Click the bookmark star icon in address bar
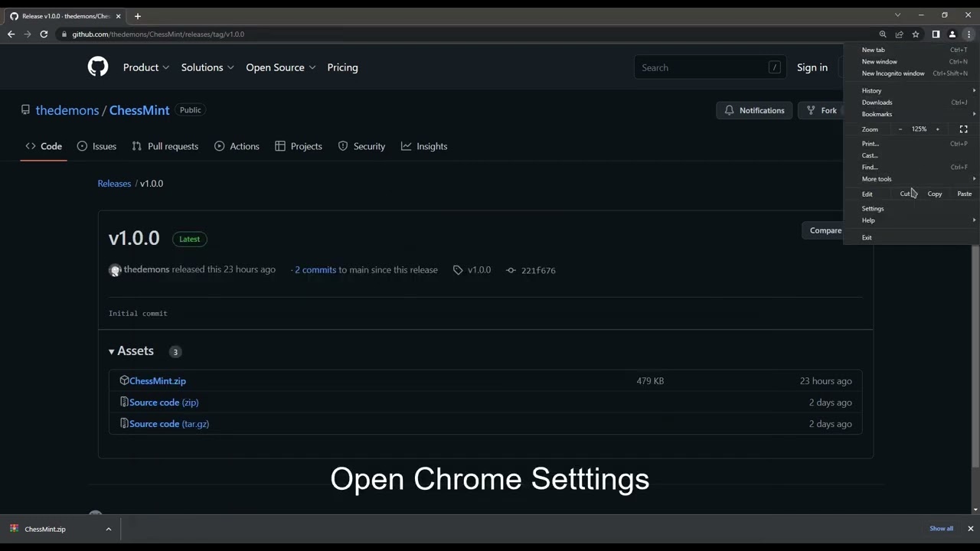980x551 pixels. tap(916, 34)
